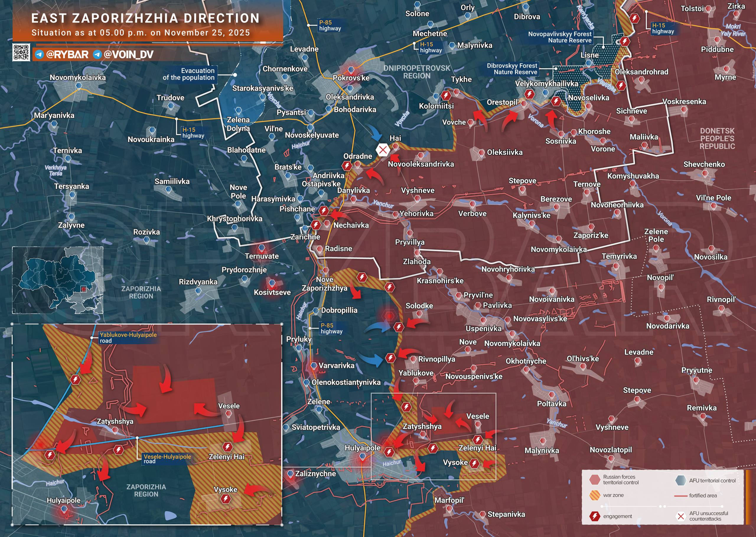Viewport: 756px width, 537px height.
Task: Click the Ukraine overview minimap thumbnail
Action: [58, 280]
